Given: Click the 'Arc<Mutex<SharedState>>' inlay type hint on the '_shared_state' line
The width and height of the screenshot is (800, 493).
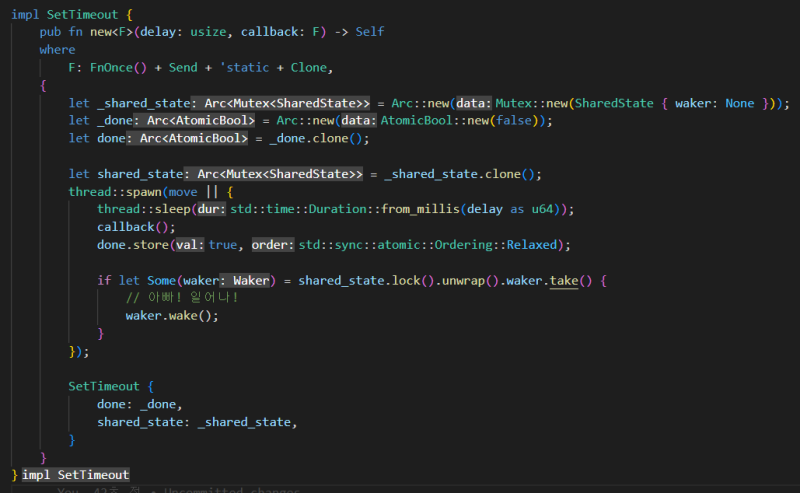Looking at the screenshot, I should (x=287, y=103).
